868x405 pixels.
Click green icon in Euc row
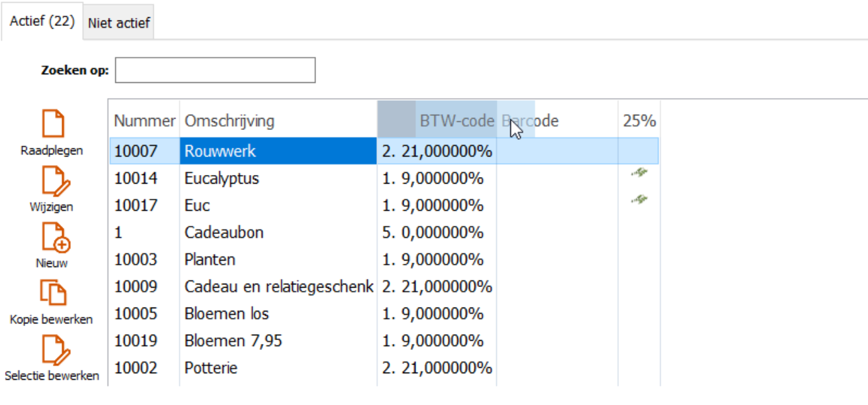pos(639,199)
